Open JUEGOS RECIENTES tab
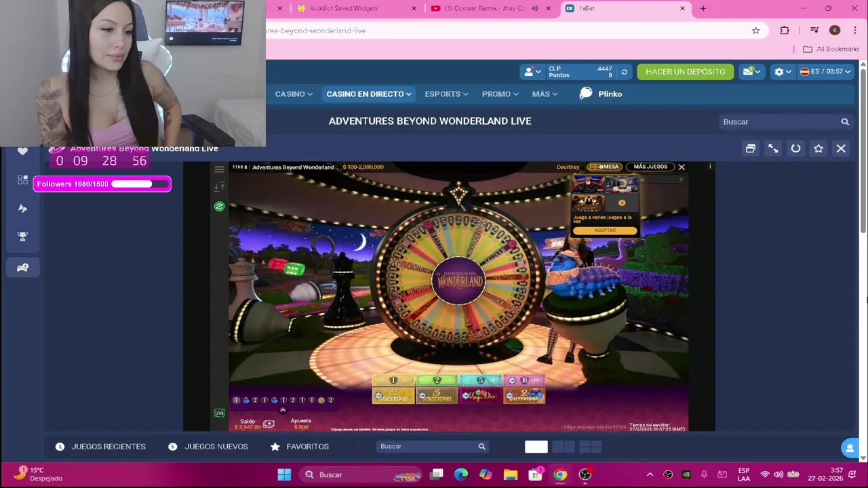The width and height of the screenshot is (868, 488). coord(100,447)
